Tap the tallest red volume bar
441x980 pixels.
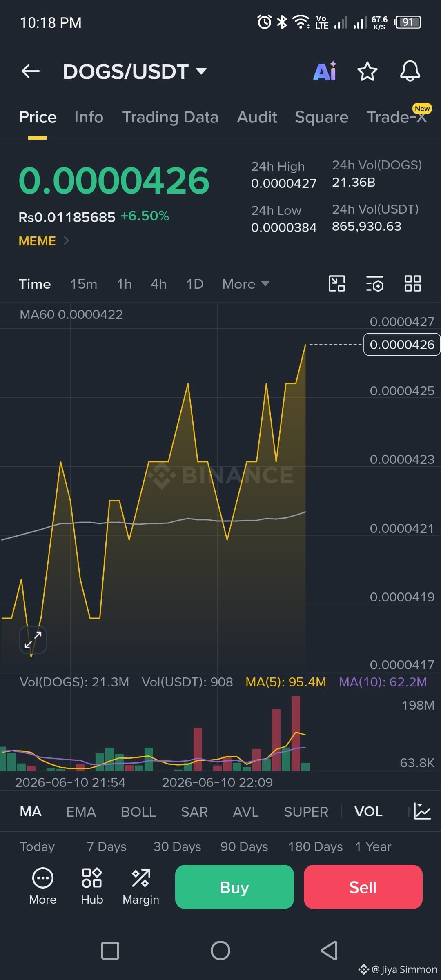(x=296, y=733)
